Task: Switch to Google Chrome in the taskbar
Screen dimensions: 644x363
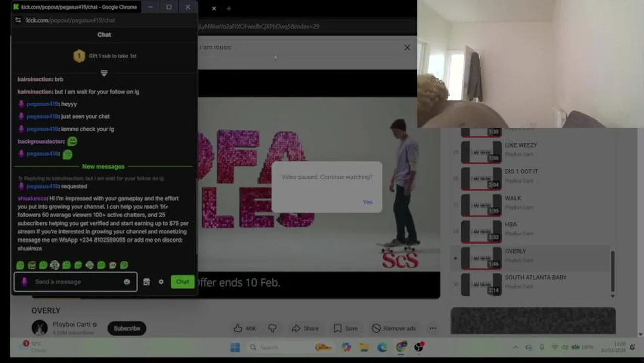Action: [x=401, y=347]
